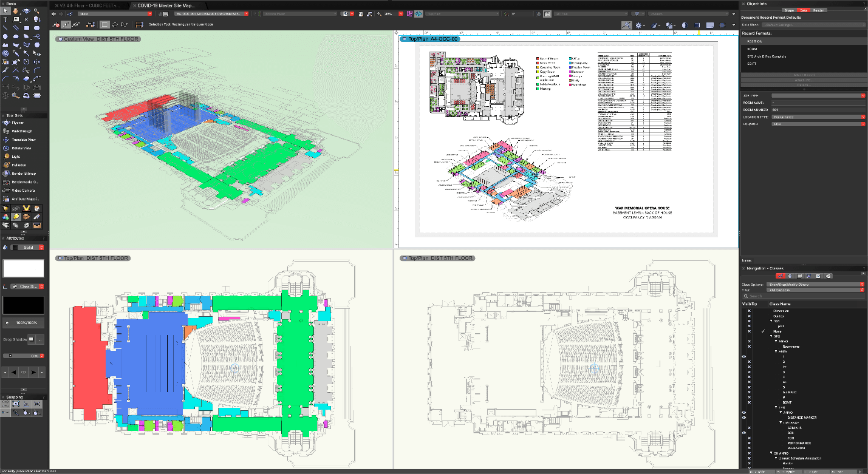Select the Light tool
The height and width of the screenshot is (474, 868).
point(16,157)
